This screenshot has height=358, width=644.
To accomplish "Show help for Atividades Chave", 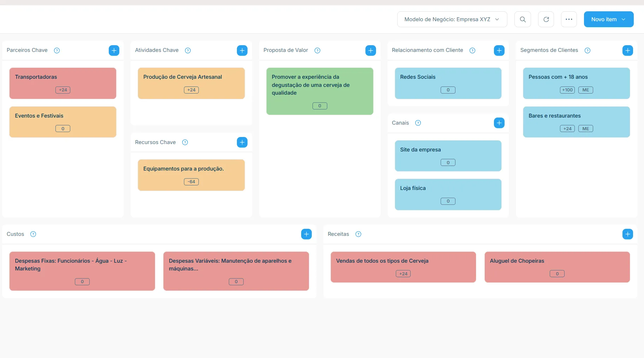I will click(188, 50).
